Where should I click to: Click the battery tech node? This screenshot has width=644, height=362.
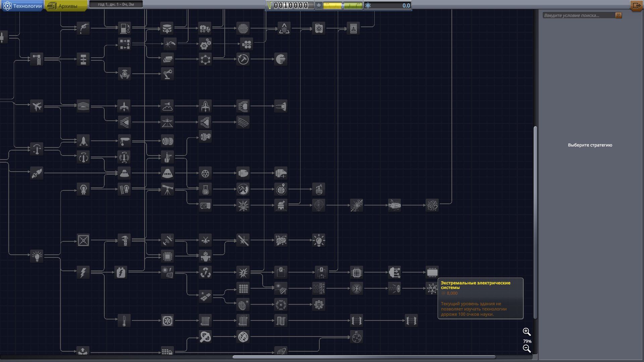(121, 272)
